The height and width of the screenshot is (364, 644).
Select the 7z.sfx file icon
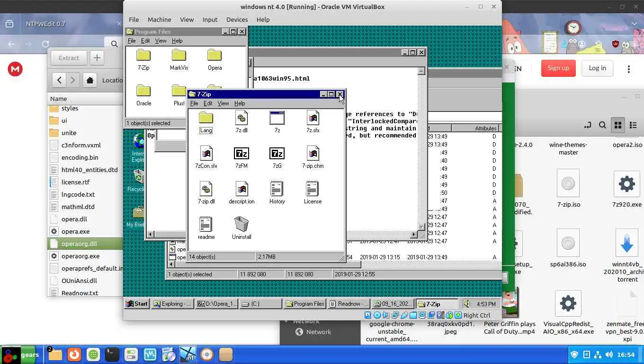tap(313, 118)
